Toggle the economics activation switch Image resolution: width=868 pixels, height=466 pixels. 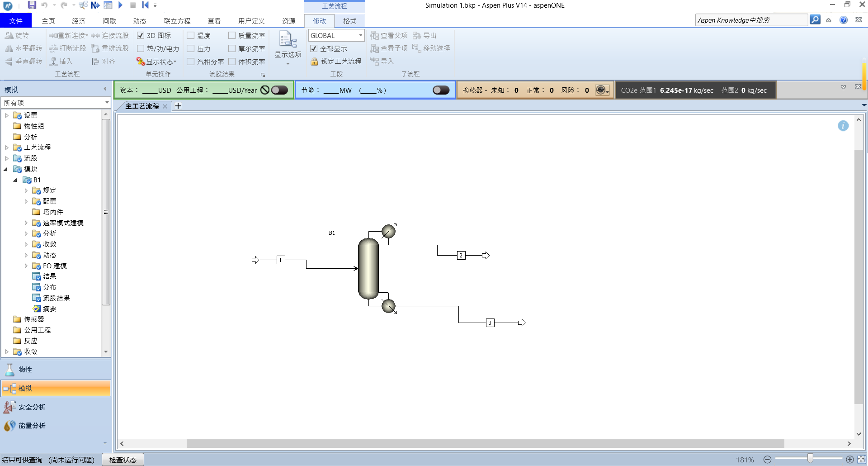pyautogui.click(x=279, y=90)
